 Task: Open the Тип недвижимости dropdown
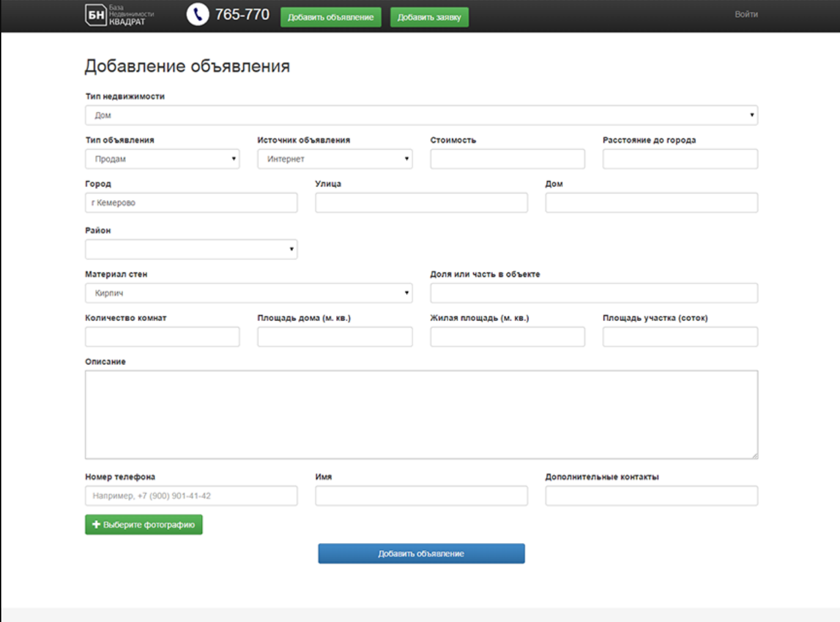(x=422, y=115)
